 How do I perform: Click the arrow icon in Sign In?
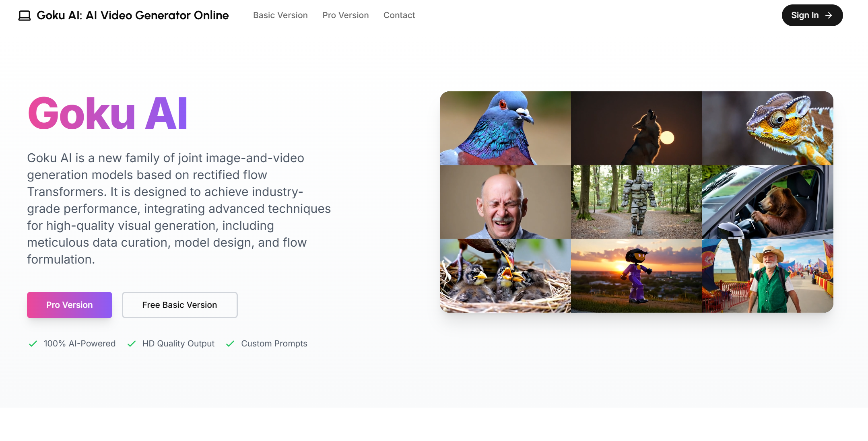pyautogui.click(x=829, y=15)
